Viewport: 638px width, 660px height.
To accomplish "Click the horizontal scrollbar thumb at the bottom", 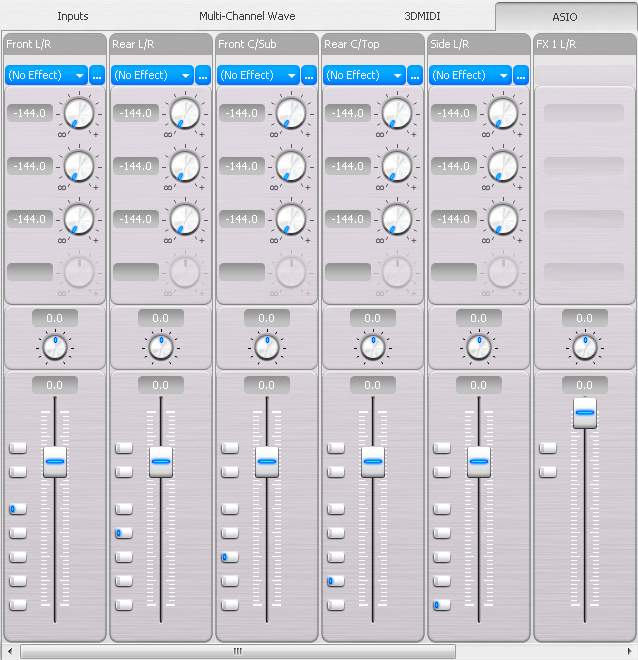I will pyautogui.click(x=238, y=651).
